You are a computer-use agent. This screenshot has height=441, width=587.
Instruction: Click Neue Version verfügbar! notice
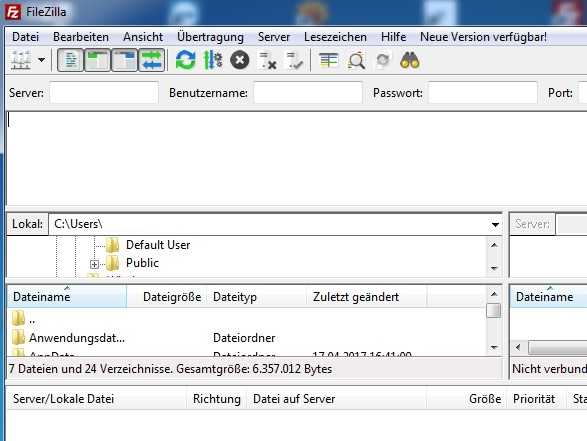click(x=483, y=37)
